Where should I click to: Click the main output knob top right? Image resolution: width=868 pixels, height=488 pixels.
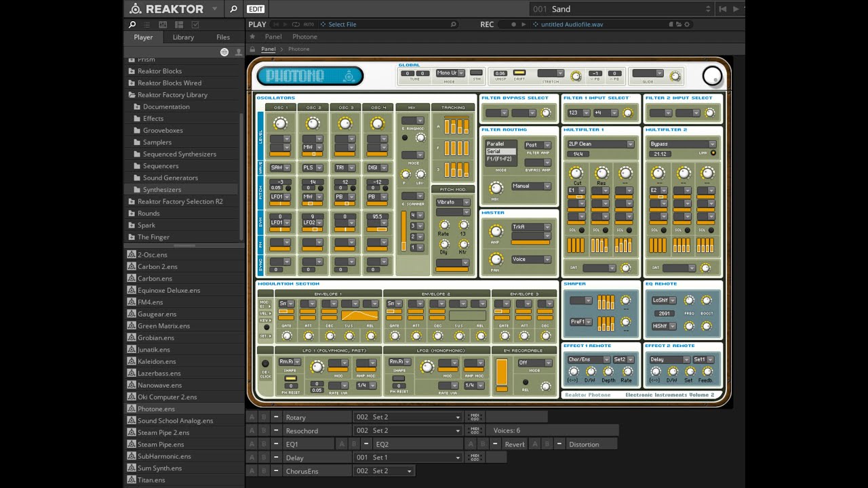pos(712,77)
